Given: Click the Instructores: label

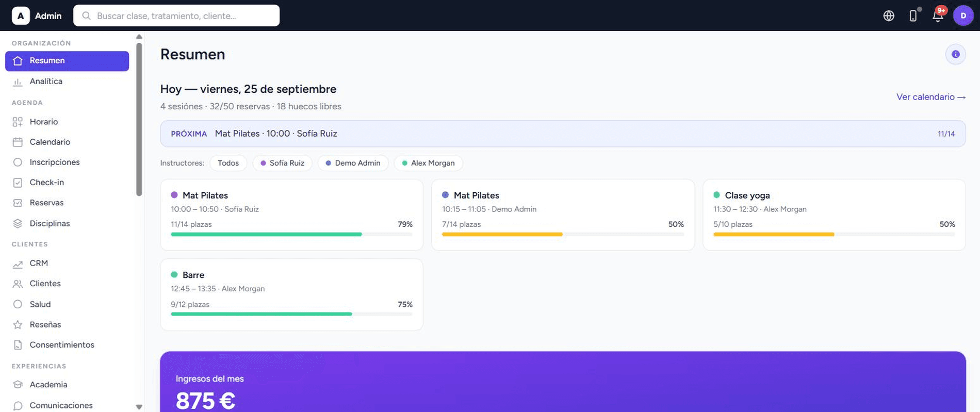Looking at the screenshot, I should 182,163.
